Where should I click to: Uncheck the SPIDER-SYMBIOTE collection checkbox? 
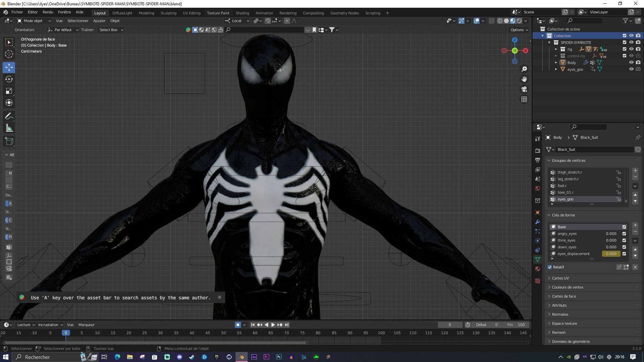click(x=625, y=43)
